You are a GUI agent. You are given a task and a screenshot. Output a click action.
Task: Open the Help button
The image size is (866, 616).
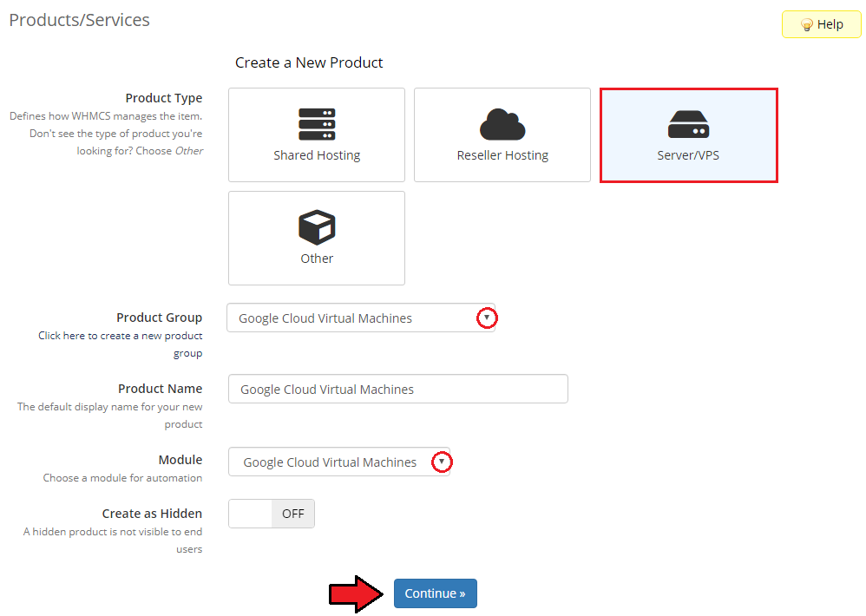821,24
